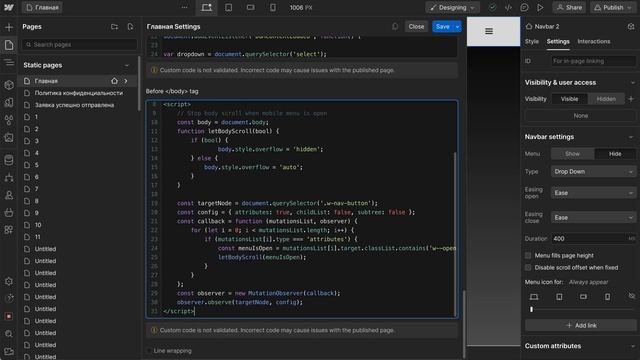Click the search icon in left sidebar

tap(9, 334)
